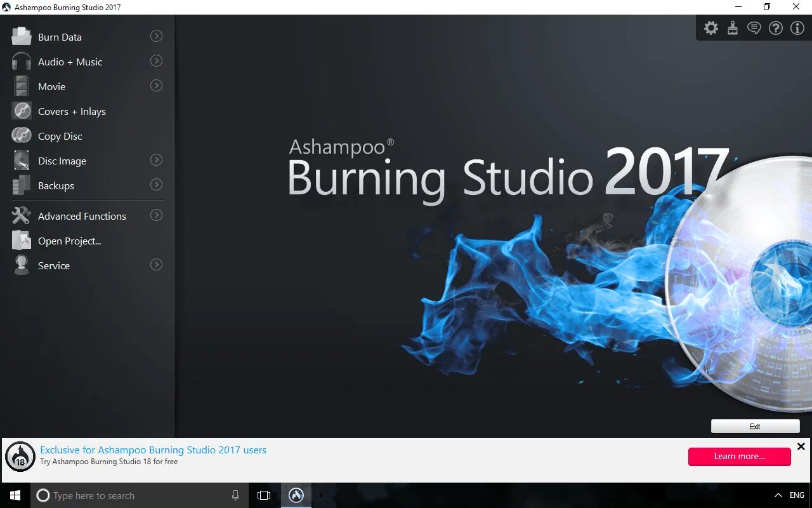
Task: Click the Movie film strip icon
Action: tap(22, 86)
